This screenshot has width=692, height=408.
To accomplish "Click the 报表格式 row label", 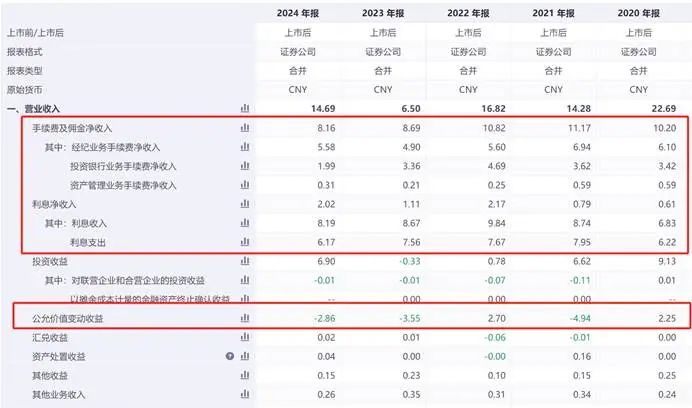I will 24,52.
